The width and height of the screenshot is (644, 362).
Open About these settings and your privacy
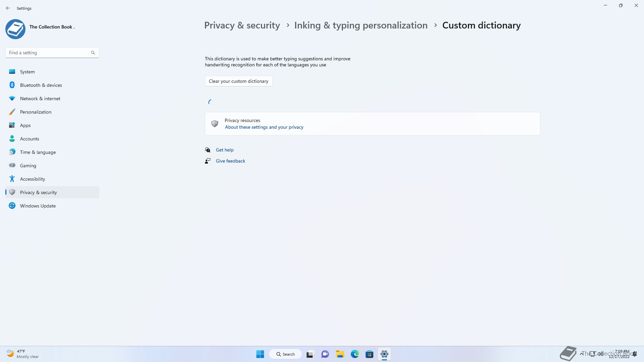point(264,127)
